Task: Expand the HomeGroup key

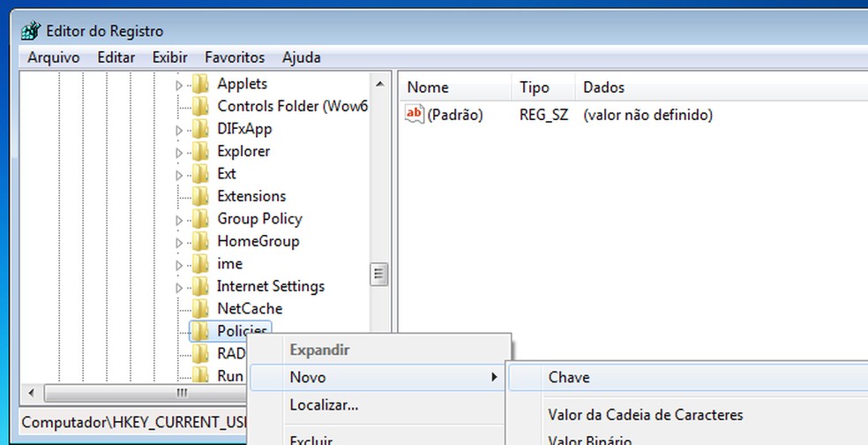Action: pos(178,244)
